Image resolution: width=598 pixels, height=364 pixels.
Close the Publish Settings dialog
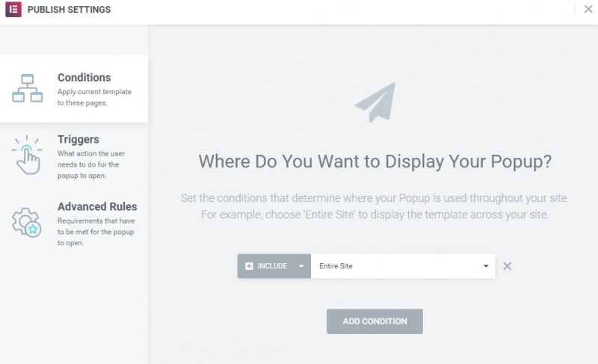tap(588, 10)
